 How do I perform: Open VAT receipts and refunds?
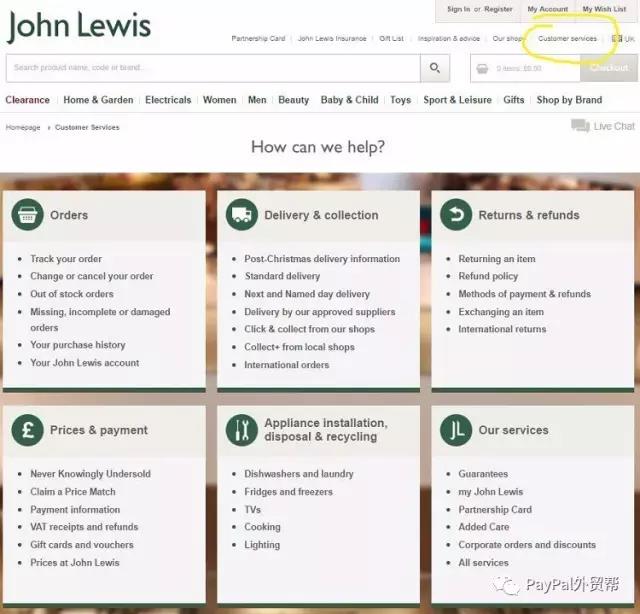click(84, 527)
